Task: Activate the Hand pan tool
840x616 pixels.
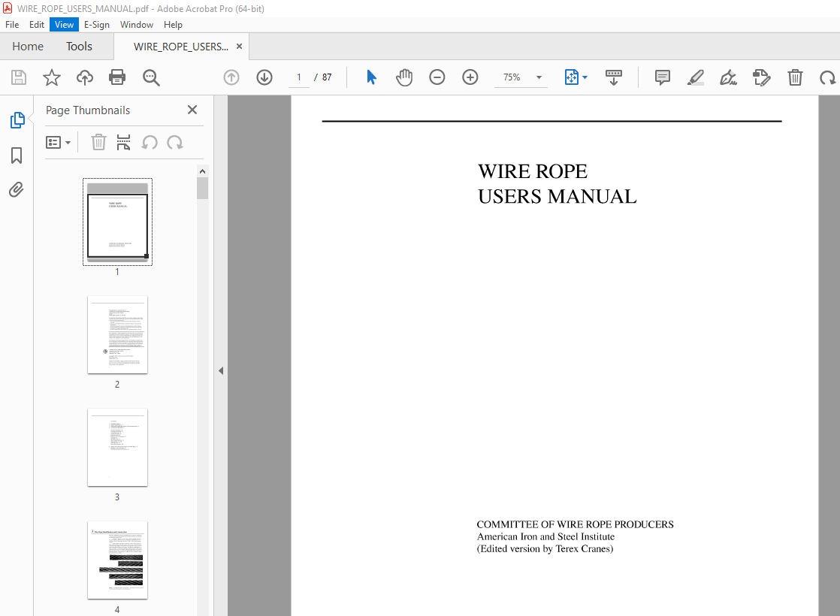Action: [x=404, y=77]
